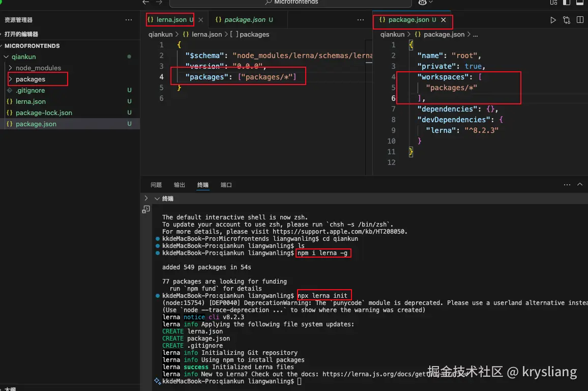The width and height of the screenshot is (588, 391).
Task: Click the split editor icon
Action: click(580, 20)
